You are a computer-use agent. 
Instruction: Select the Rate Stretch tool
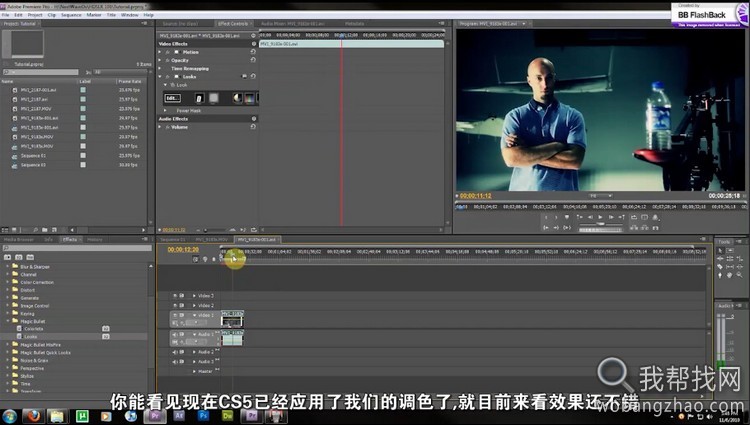click(x=739, y=259)
